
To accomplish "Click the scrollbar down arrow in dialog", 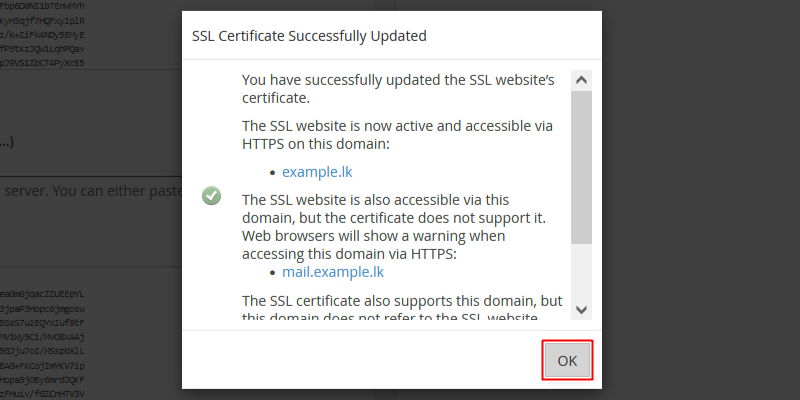I will [581, 309].
